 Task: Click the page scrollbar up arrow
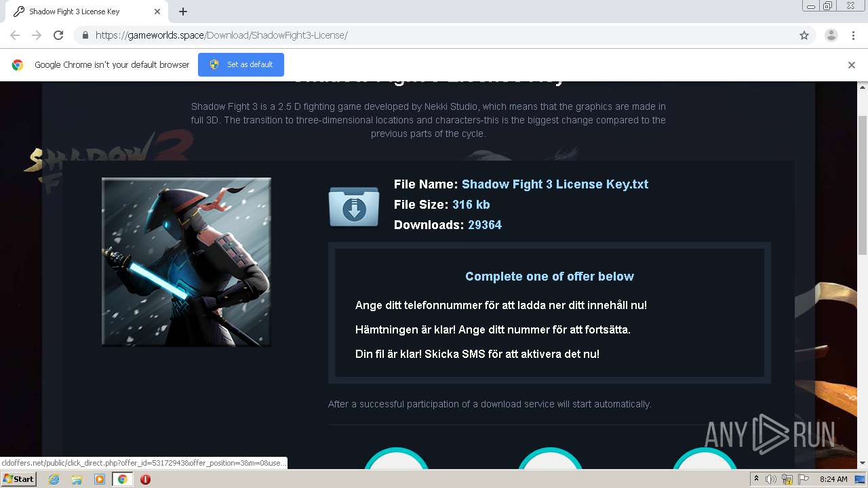point(863,87)
